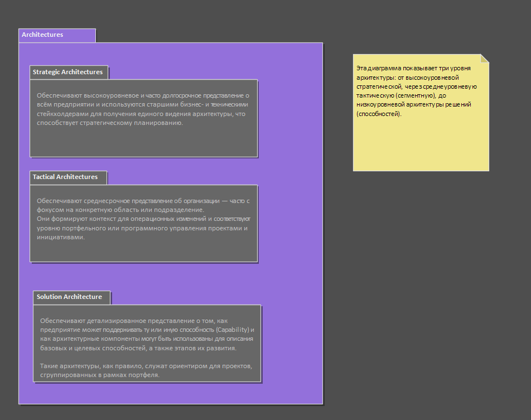Select the Tactical Architectures title tab
Viewport: 531px width, 420px height.
[66, 177]
